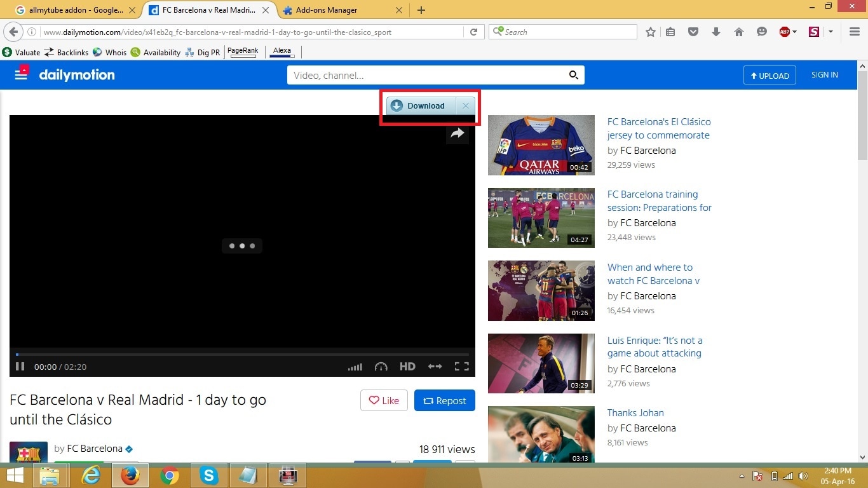Click the Adblock Plus ABP icon

tap(785, 32)
